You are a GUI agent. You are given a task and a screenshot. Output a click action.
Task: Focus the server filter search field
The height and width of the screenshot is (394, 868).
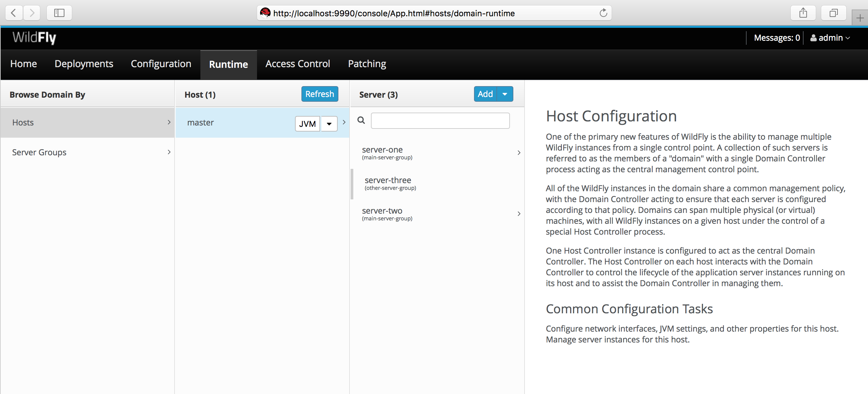pyautogui.click(x=440, y=121)
